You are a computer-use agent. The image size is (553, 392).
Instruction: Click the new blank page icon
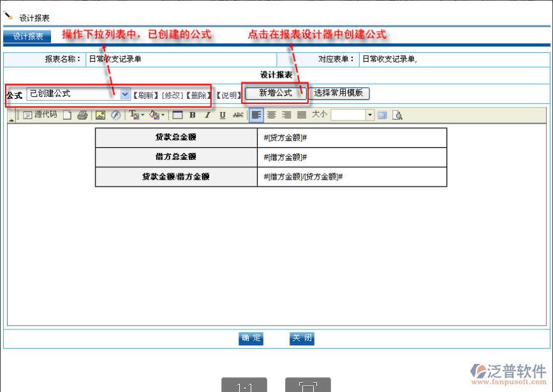pos(68,115)
